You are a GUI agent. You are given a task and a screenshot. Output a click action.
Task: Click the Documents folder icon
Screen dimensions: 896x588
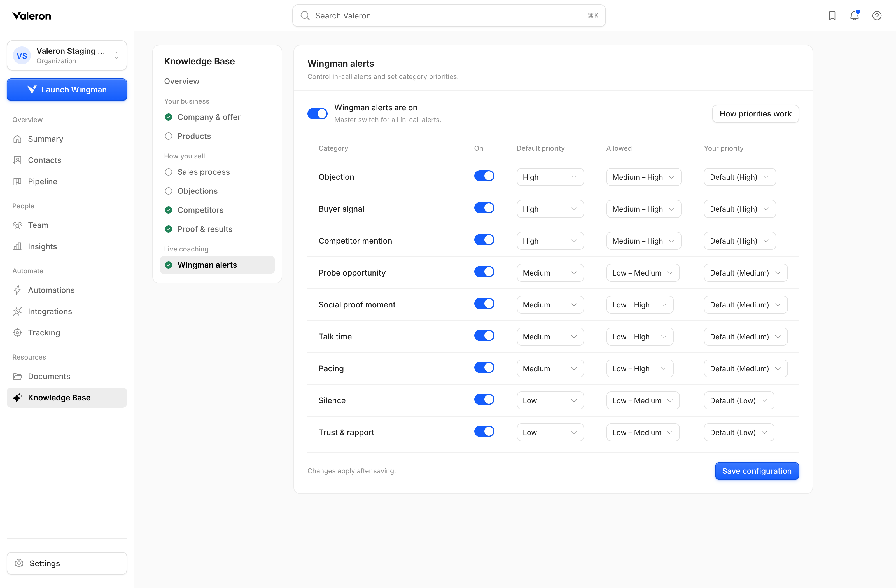pyautogui.click(x=17, y=376)
